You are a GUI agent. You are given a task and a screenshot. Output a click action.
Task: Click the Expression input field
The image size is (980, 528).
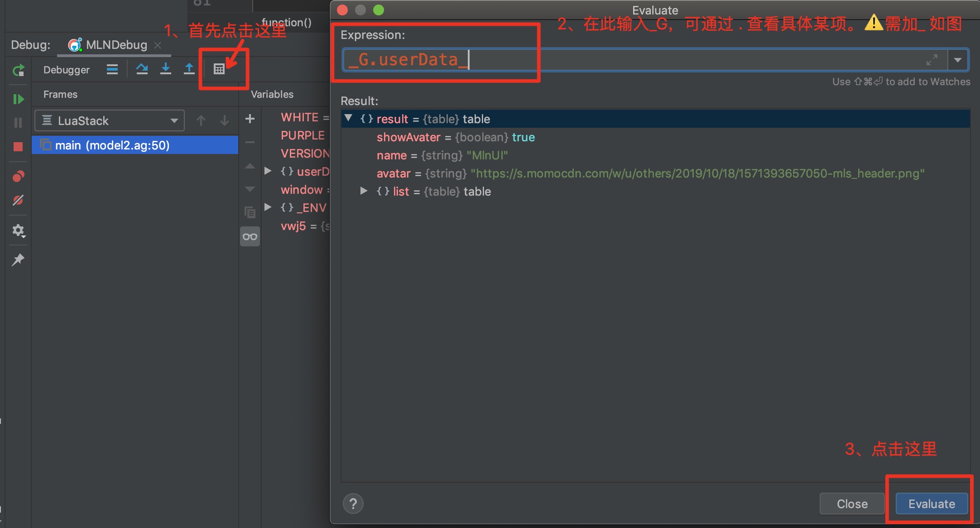tap(634, 60)
